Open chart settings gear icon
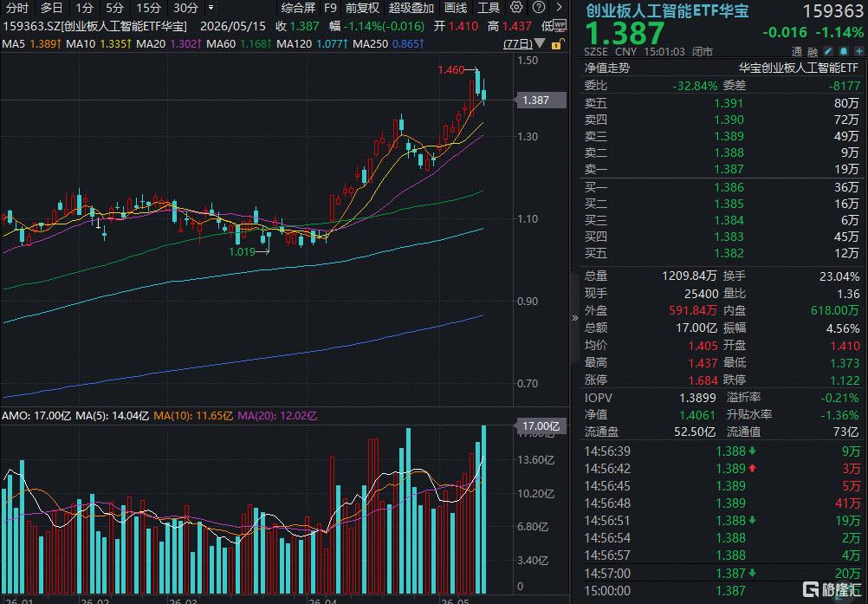Image resolution: width=868 pixels, height=604 pixels. pyautogui.click(x=516, y=8)
